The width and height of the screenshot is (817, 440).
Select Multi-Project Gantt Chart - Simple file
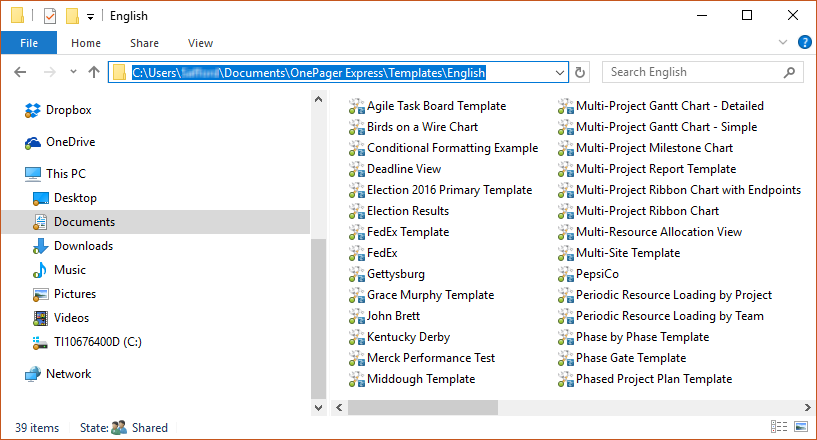pyautogui.click(x=657, y=127)
